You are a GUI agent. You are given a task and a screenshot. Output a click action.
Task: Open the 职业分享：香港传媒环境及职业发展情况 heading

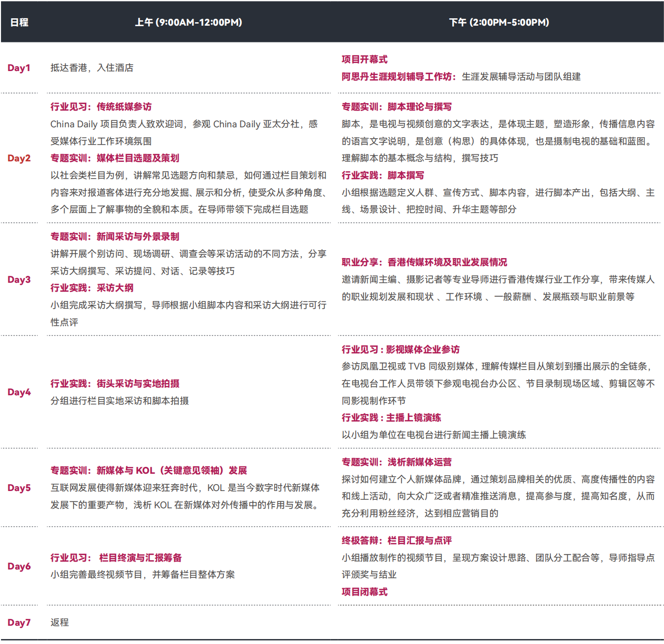(x=424, y=262)
